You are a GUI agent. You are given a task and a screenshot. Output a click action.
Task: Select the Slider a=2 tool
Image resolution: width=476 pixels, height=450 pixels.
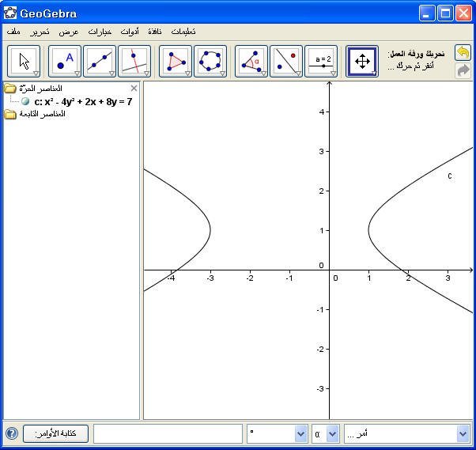coord(321,62)
